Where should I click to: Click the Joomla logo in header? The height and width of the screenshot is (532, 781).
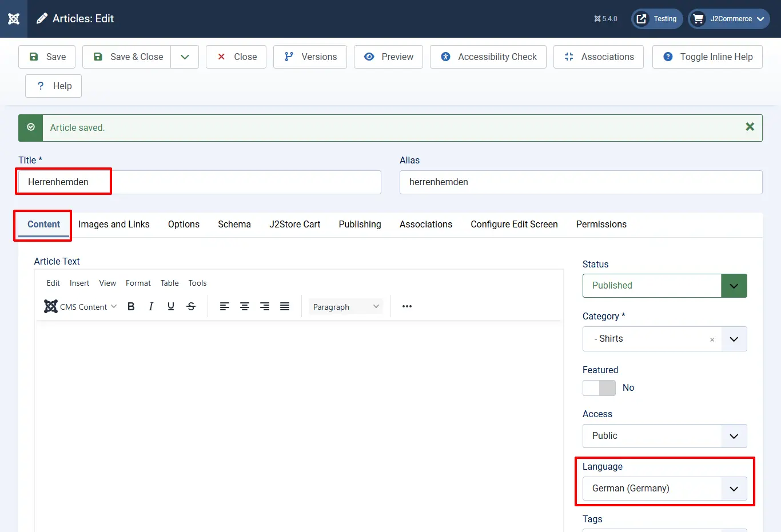[x=14, y=19]
